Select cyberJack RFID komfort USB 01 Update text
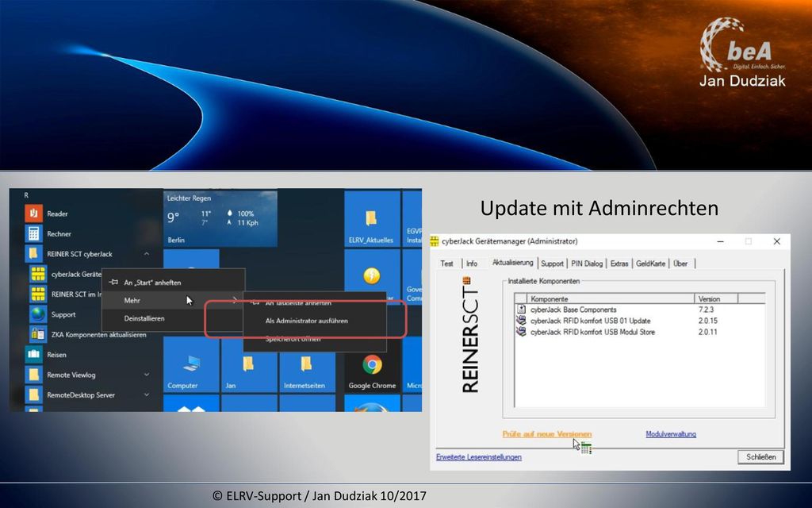 click(x=590, y=321)
